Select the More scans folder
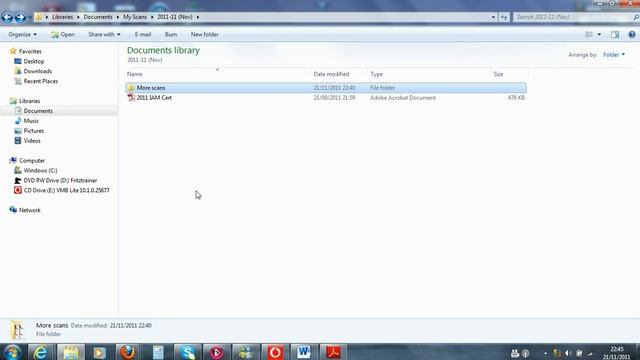This screenshot has width=640, height=360. (x=326, y=88)
